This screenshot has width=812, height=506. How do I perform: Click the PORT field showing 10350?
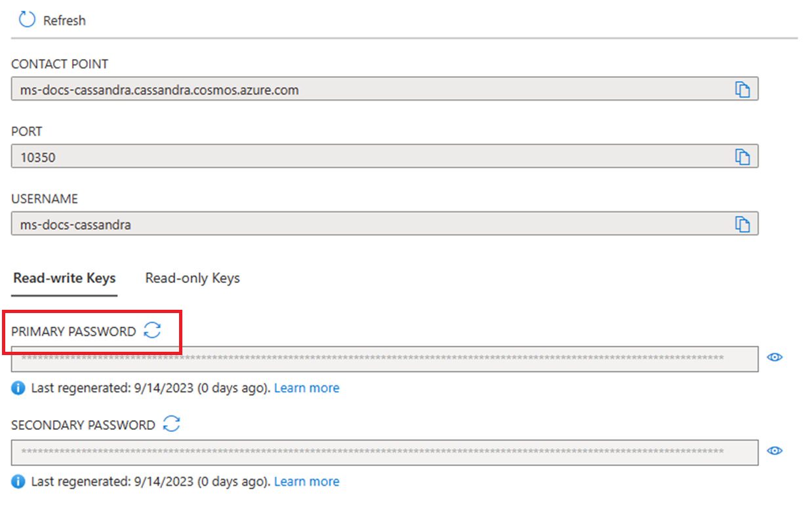coord(385,157)
